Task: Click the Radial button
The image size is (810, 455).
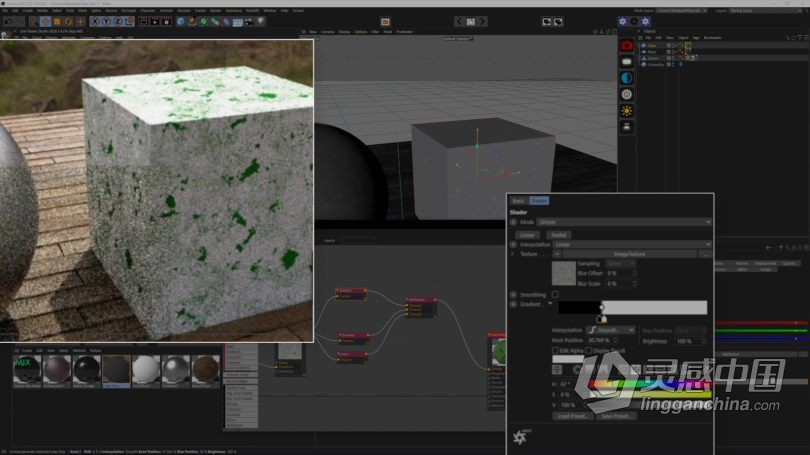Action: pyautogui.click(x=558, y=235)
